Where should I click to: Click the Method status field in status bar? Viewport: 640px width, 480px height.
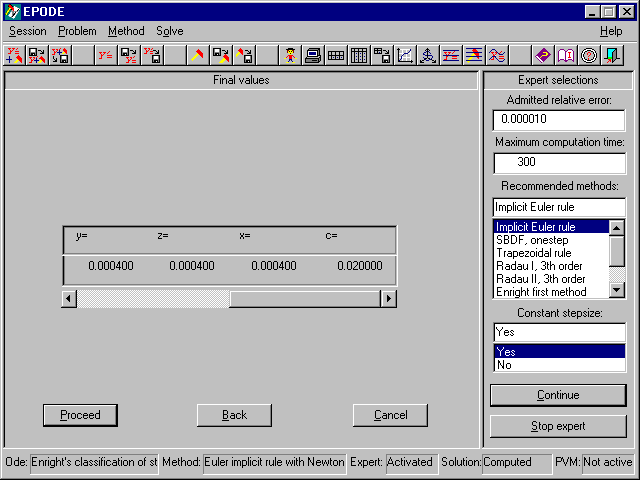[274, 462]
